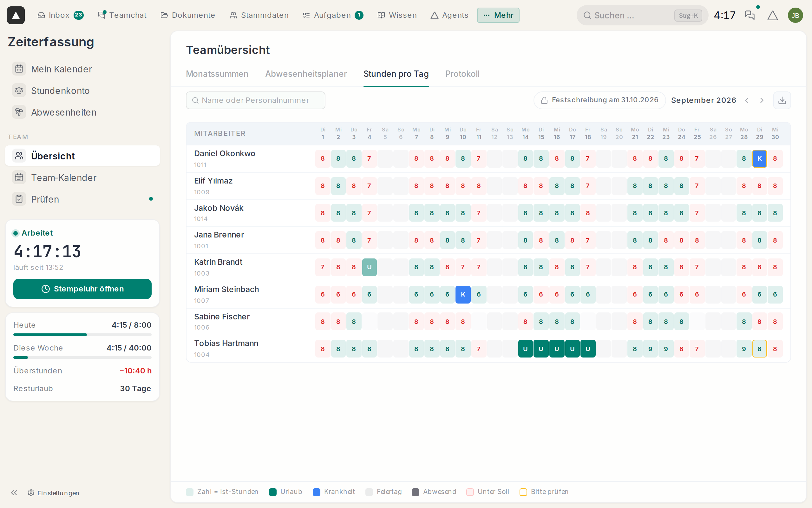Open Stammdaten in the top navigation
The image size is (812, 508).
259,15
